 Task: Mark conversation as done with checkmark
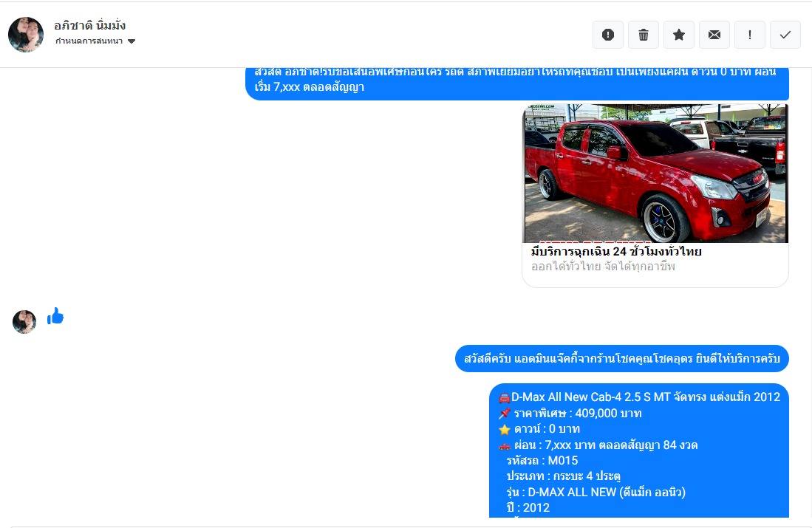point(785,35)
